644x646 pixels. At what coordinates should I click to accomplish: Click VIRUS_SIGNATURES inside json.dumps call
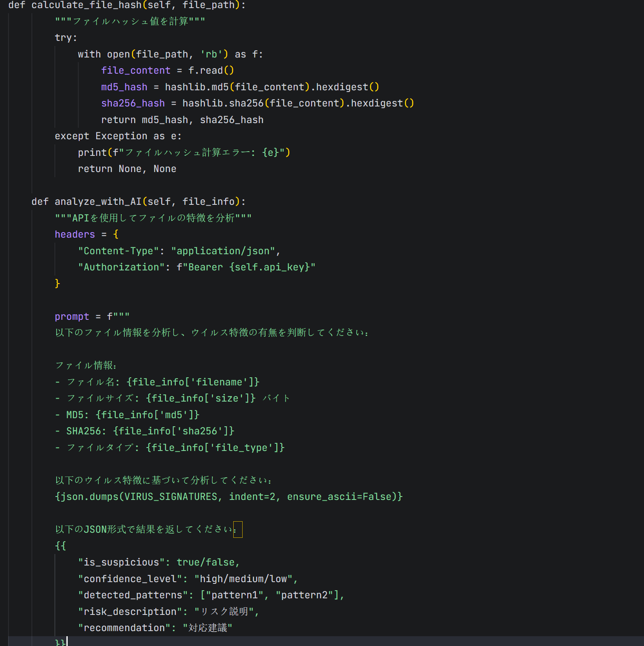(171, 497)
